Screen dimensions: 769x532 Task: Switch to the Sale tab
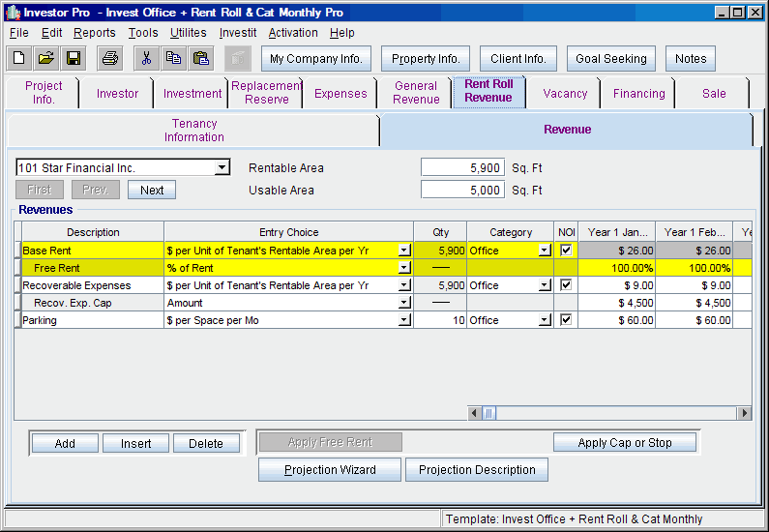pos(714,94)
